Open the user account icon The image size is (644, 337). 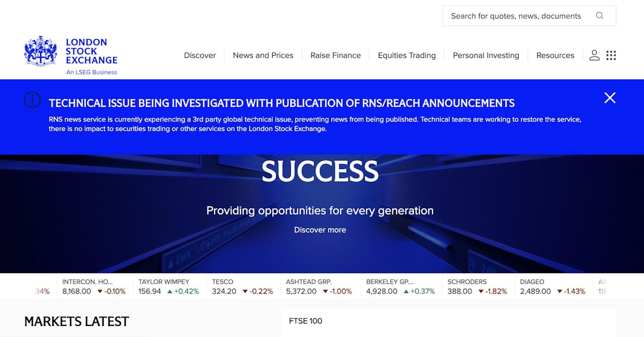pyautogui.click(x=594, y=55)
